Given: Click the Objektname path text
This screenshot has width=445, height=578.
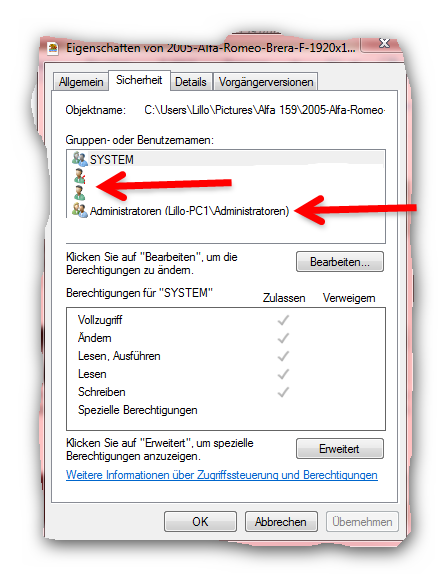Looking at the screenshot, I should pos(264,110).
